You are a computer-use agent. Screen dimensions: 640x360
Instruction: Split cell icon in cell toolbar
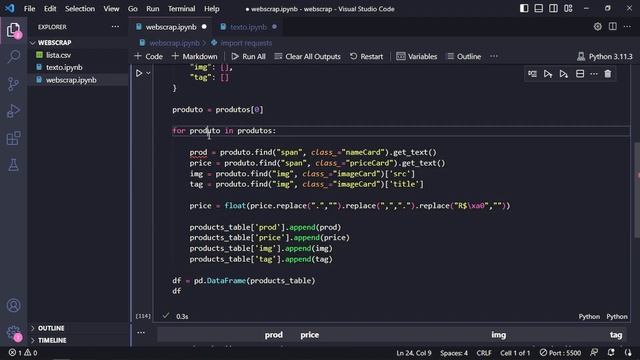580,74
